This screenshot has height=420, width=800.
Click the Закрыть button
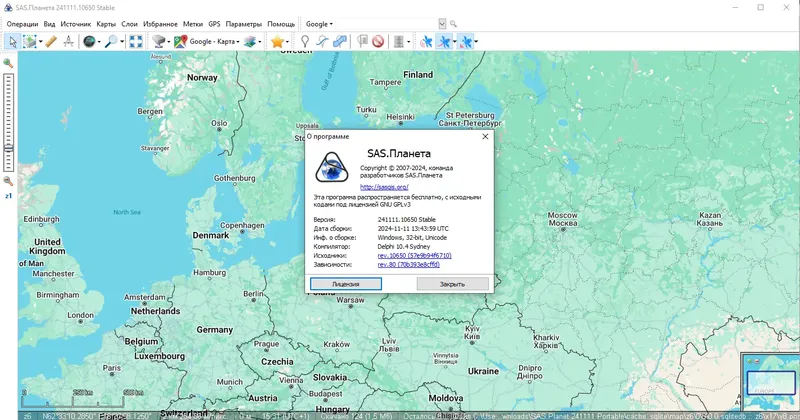(x=453, y=284)
